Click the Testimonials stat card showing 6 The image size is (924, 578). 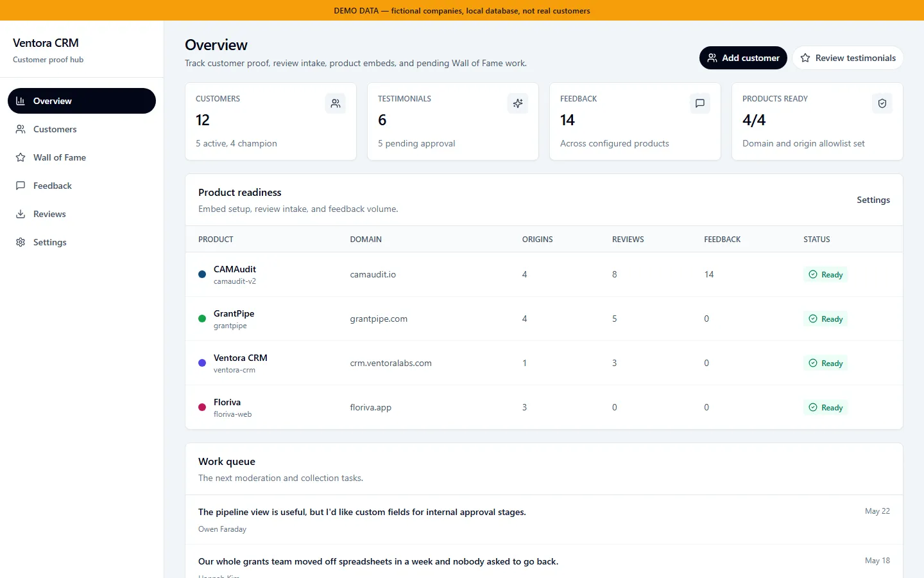pos(453,121)
